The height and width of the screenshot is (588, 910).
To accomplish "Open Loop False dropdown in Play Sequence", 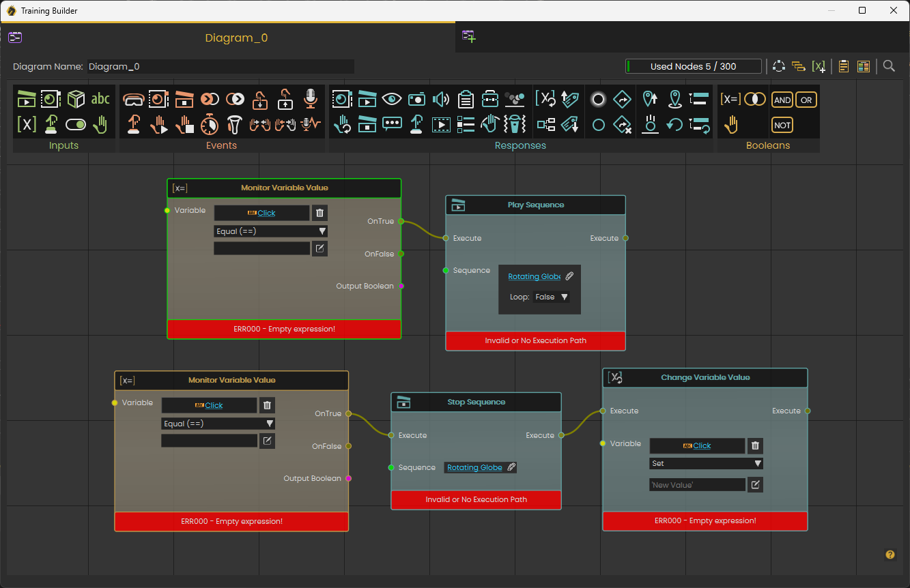I will point(552,297).
